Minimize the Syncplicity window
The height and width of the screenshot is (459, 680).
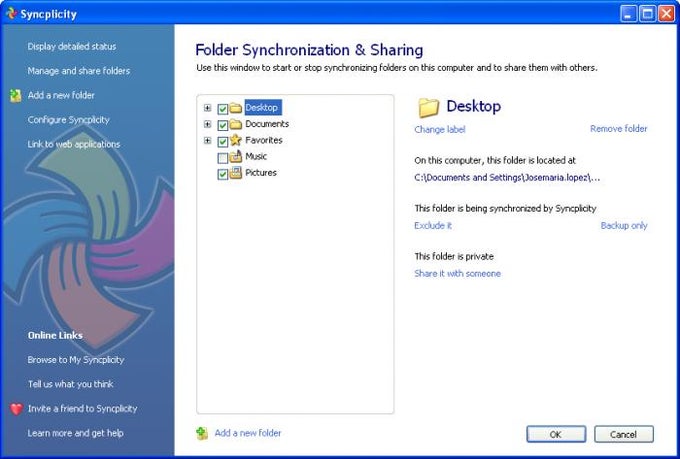629,14
